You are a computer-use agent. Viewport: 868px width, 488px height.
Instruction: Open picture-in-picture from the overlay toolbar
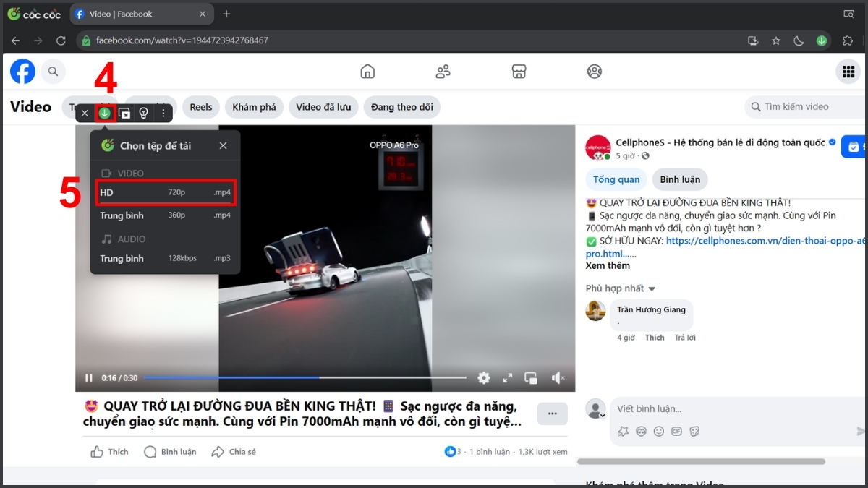click(124, 113)
